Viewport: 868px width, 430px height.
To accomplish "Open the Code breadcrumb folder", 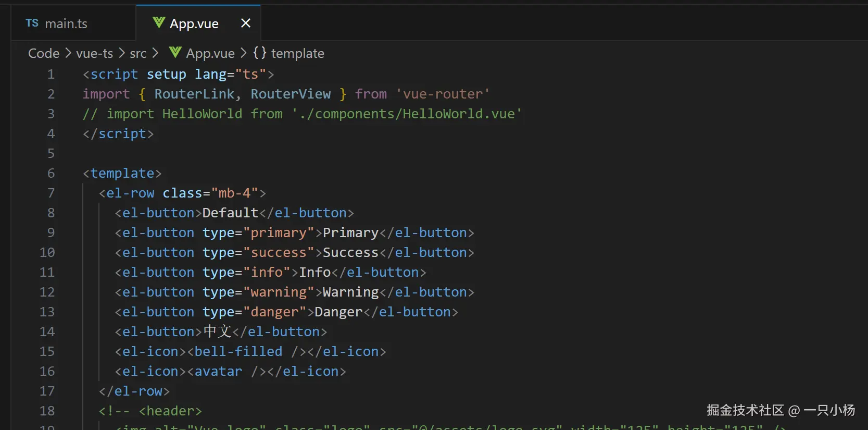I will [44, 53].
